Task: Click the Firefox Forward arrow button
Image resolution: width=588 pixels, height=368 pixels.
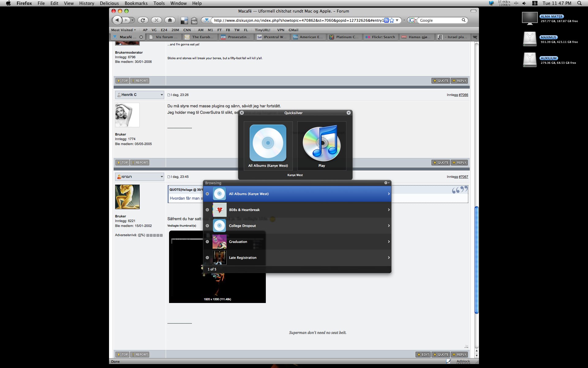Action: point(126,20)
